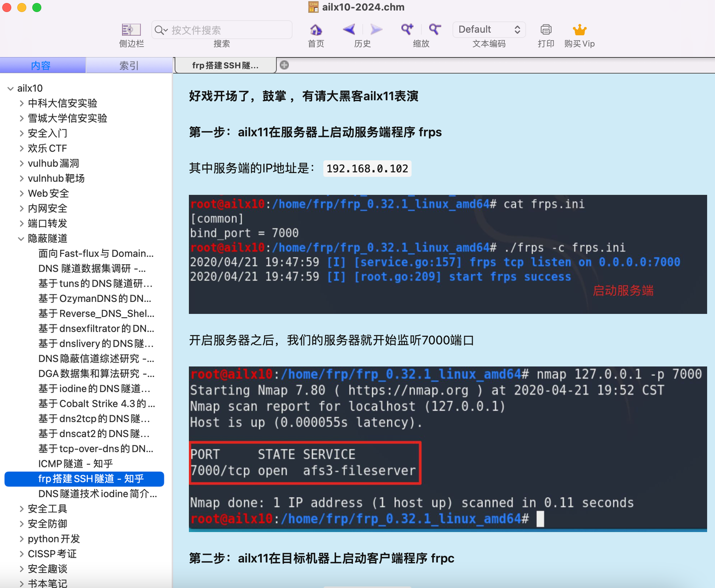The image size is (715, 588).
Task: Open the DNS隧道技术iodine简介 entry
Action: [x=97, y=494]
